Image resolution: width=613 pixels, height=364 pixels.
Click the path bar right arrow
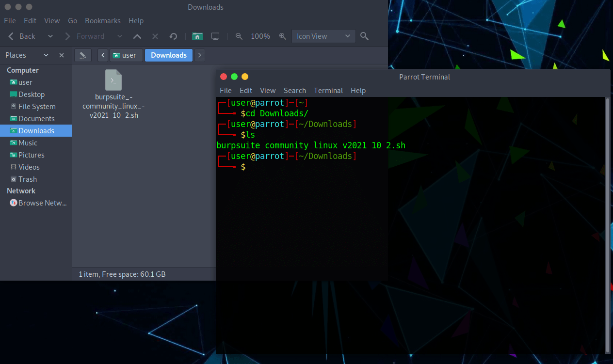(x=200, y=55)
